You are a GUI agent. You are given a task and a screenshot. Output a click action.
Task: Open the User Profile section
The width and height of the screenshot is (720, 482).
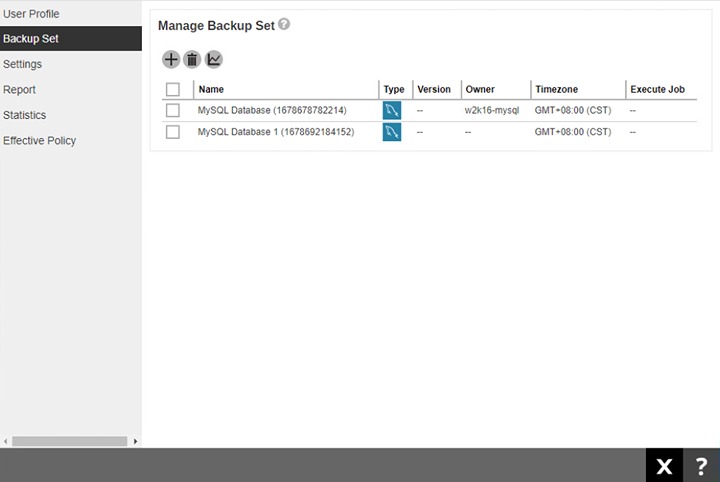(31, 14)
